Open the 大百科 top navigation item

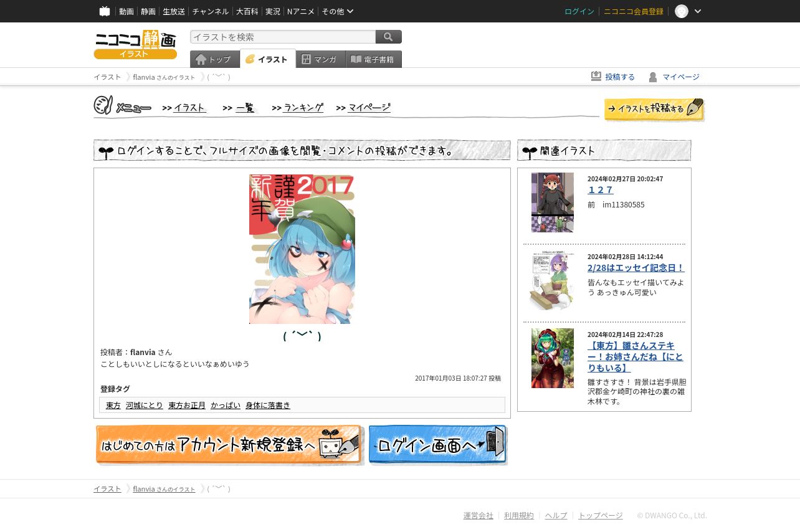(x=247, y=11)
